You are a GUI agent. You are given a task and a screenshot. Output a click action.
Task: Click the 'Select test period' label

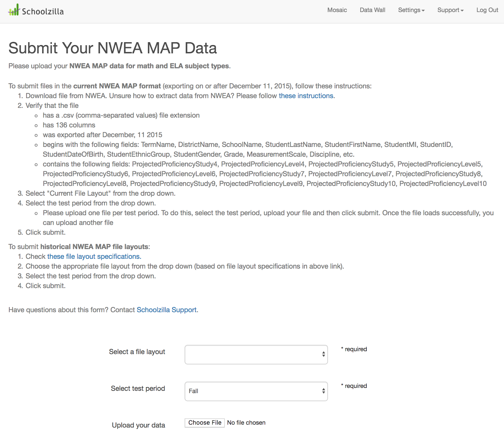click(x=138, y=388)
